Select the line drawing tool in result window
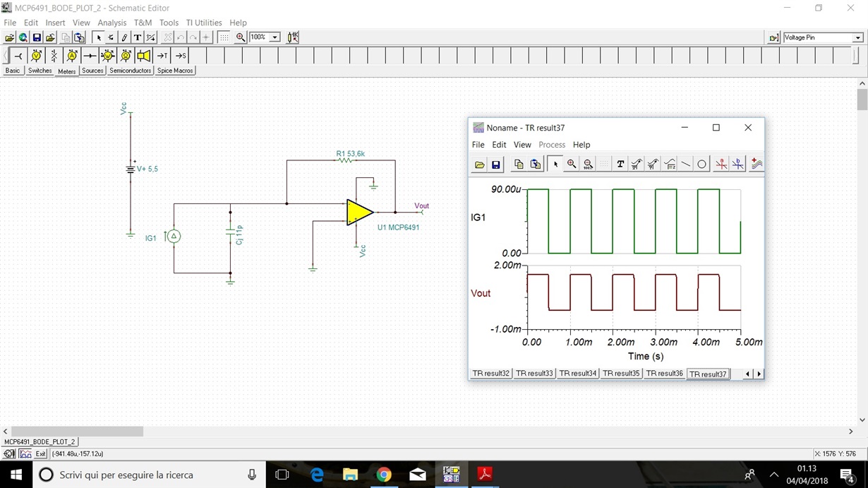This screenshot has width=868, height=488. tap(686, 165)
